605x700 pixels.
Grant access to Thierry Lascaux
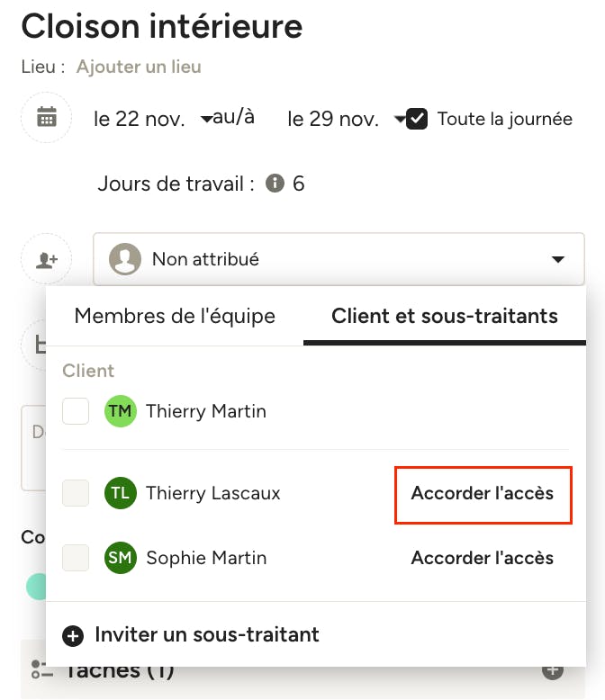[x=483, y=493]
